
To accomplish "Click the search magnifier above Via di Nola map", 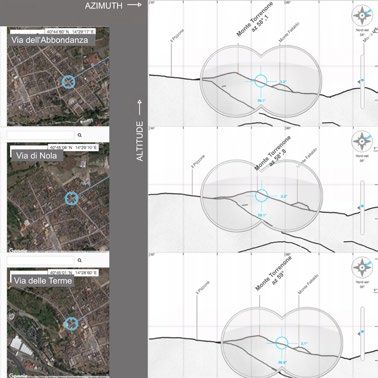I will point(79,135).
